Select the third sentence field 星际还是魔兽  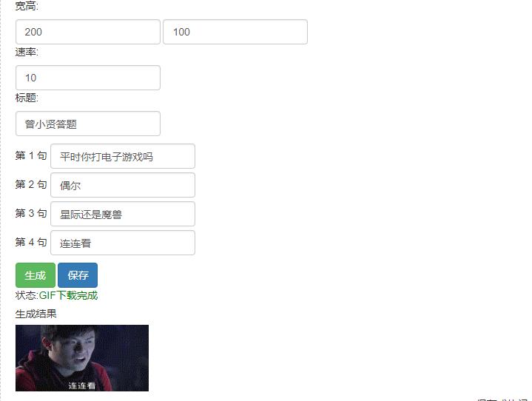[123, 214]
